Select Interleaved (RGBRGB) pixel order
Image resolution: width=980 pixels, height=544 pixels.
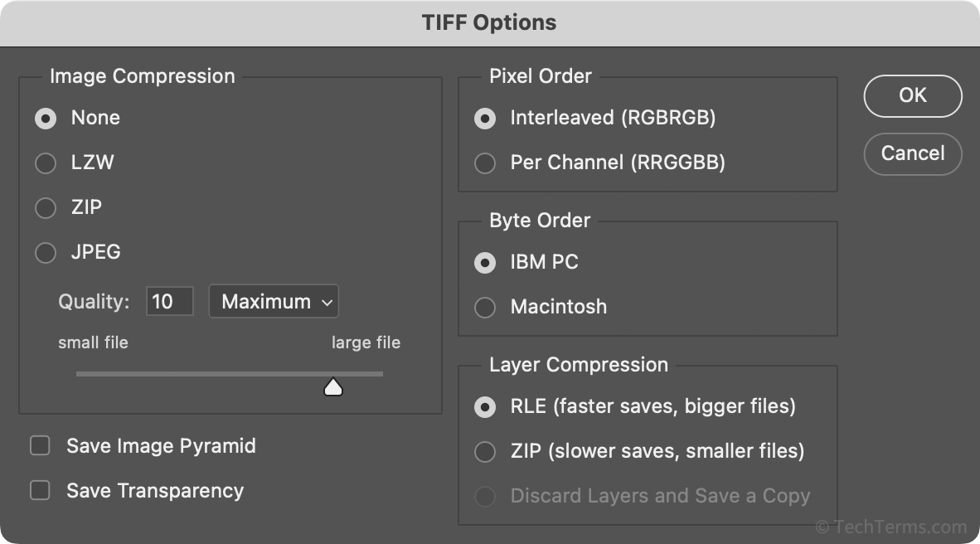(484, 119)
